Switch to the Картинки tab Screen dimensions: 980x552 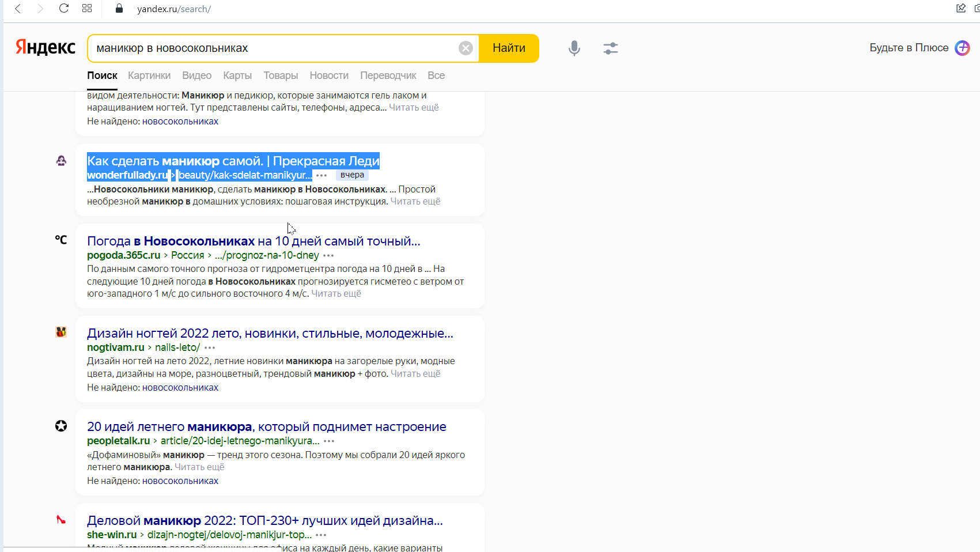(149, 75)
